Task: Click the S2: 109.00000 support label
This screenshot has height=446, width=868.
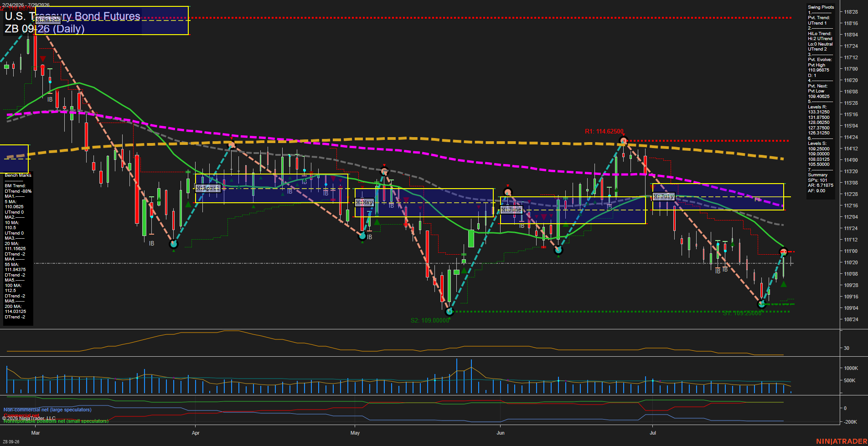Action: click(430, 320)
